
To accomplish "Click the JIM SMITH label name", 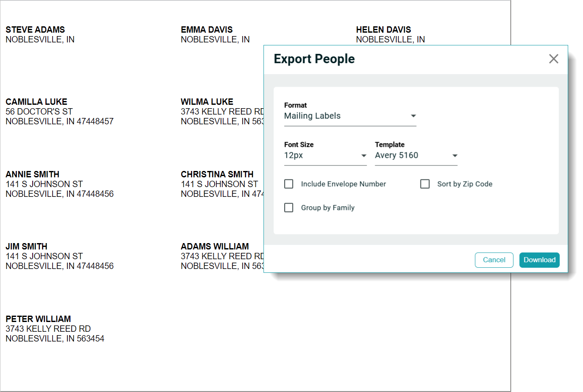I will click(x=26, y=246).
